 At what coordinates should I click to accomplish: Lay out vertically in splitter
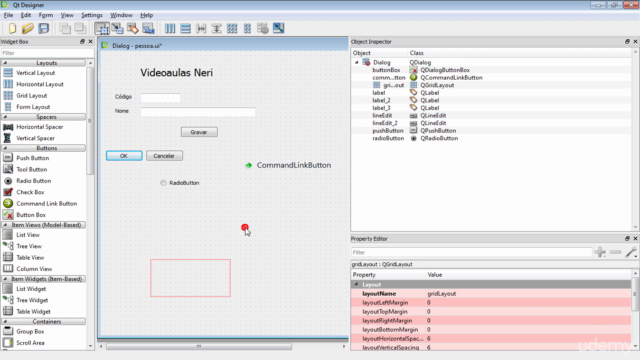(216, 28)
